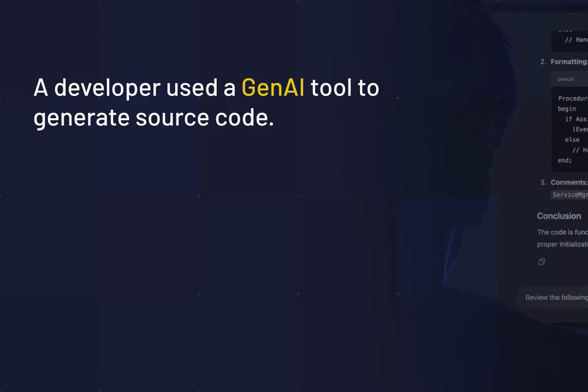Click the '// Ha' comment under else
Image resolution: width=588 pixels, height=392 pixels.
point(580,150)
